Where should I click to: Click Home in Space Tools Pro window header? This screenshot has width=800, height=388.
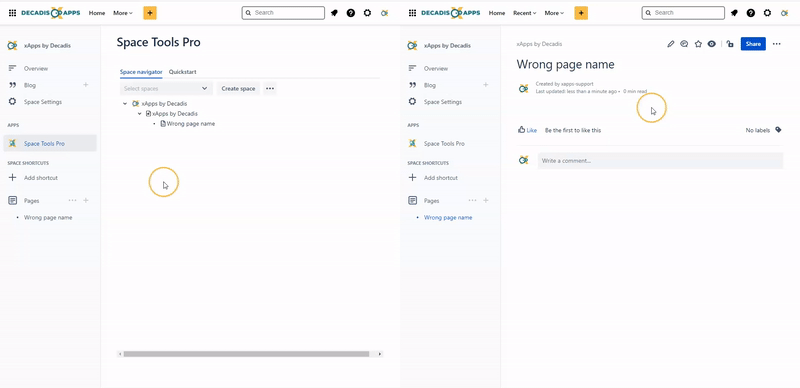pos(97,13)
